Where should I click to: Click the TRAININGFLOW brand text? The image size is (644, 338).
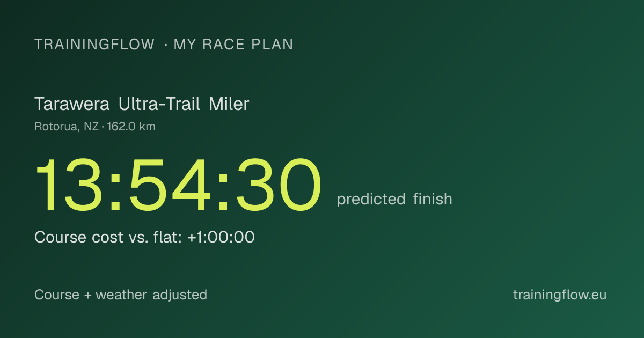click(x=94, y=45)
